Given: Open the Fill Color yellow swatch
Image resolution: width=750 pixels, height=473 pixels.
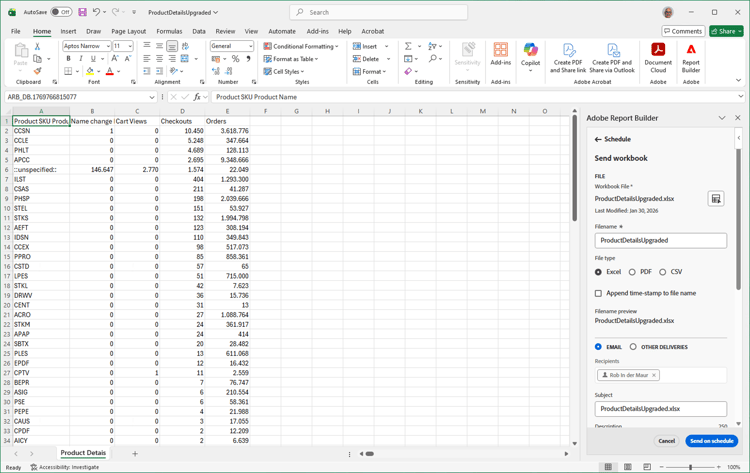Looking at the screenshot, I should 90,71.
